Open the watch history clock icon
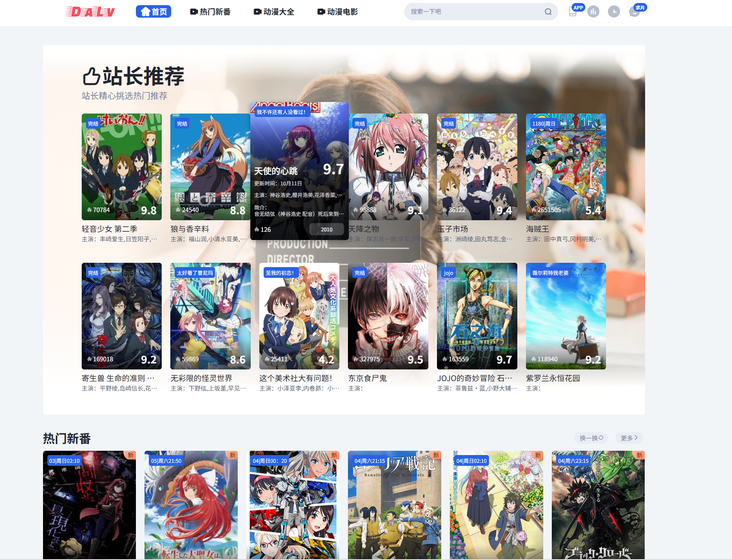 (614, 12)
